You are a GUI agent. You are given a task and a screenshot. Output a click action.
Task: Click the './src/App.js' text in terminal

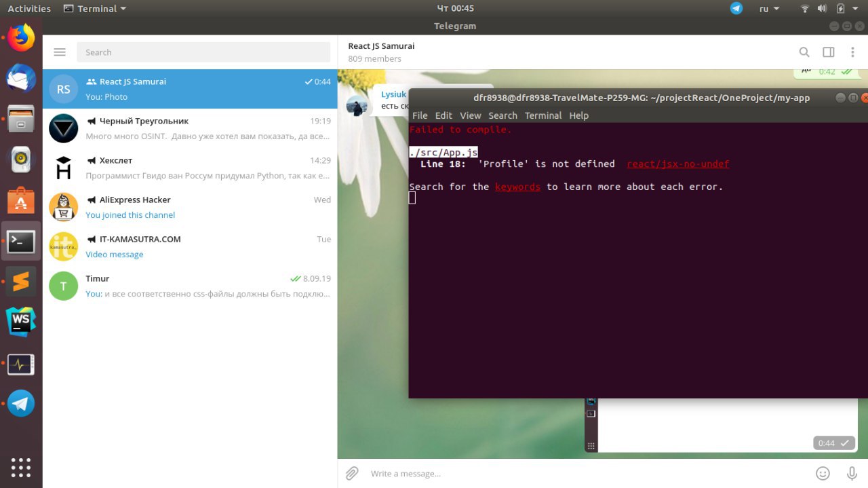coord(443,152)
